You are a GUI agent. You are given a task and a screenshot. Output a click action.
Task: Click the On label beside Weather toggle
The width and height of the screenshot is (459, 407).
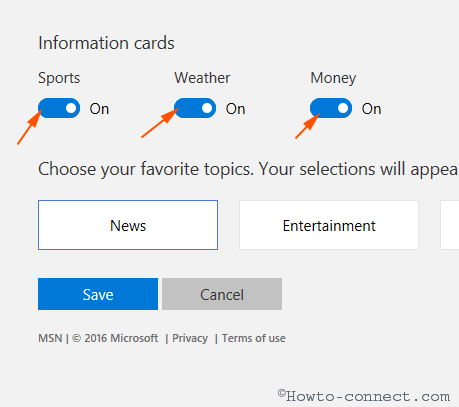pyautogui.click(x=235, y=109)
